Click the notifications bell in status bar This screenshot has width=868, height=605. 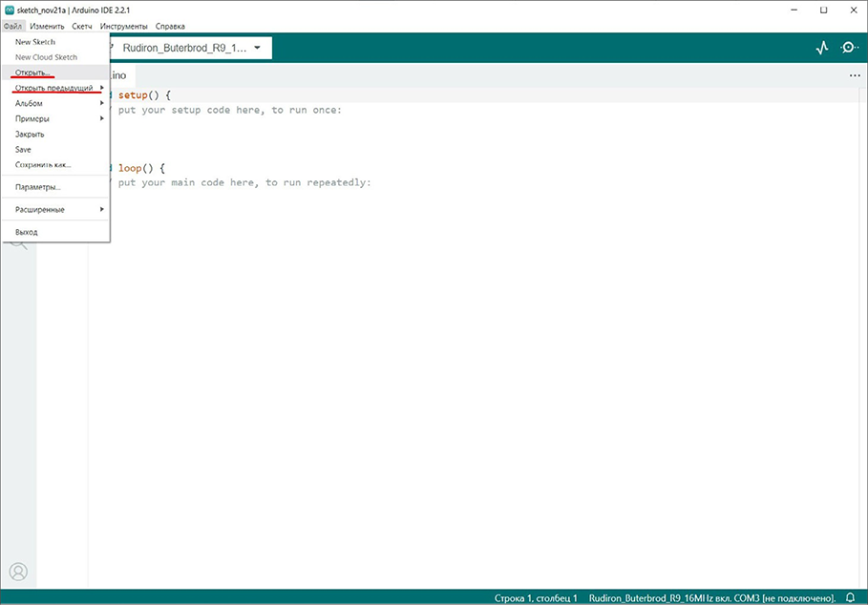point(850,597)
